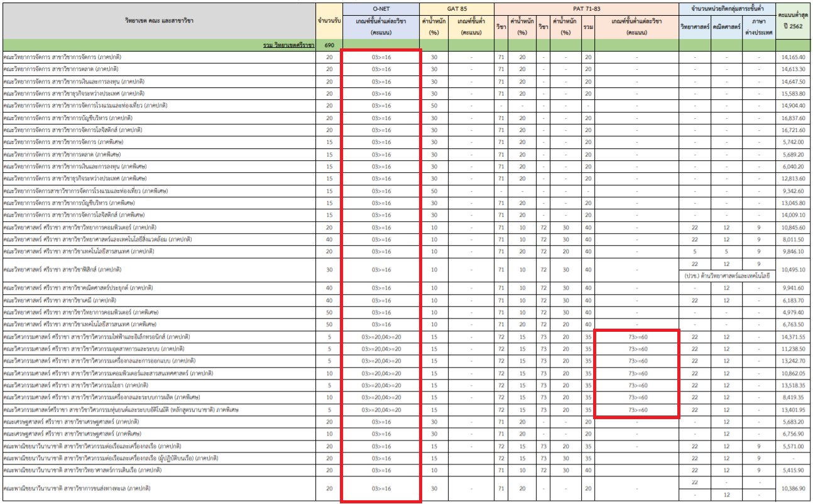Select the "GAT 85" group header
Viewport: 813px width, 504px height.
pos(457,9)
